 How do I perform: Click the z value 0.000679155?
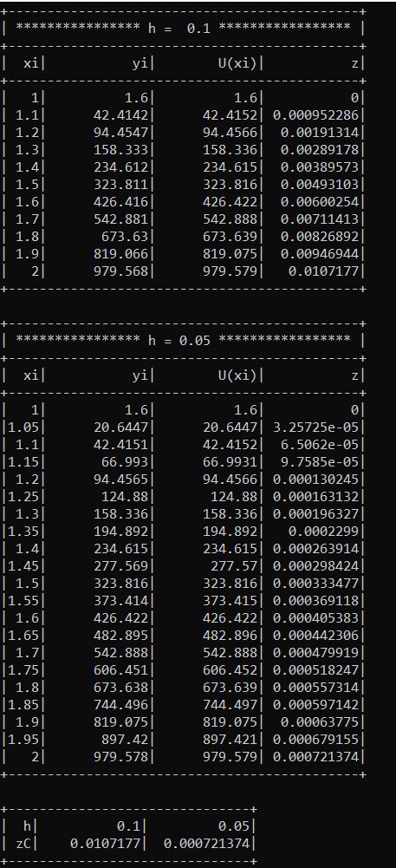pyautogui.click(x=316, y=739)
